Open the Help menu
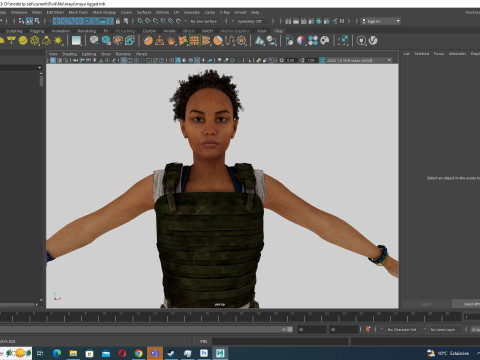 point(255,12)
